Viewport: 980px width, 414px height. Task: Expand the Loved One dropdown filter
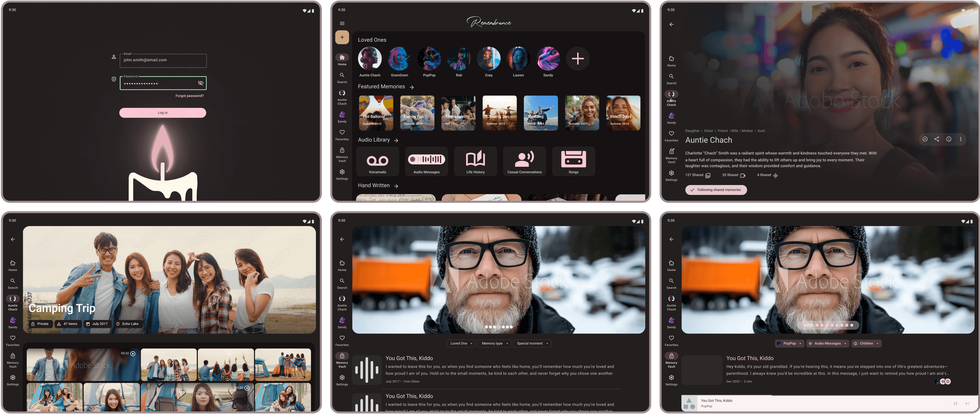tap(461, 343)
